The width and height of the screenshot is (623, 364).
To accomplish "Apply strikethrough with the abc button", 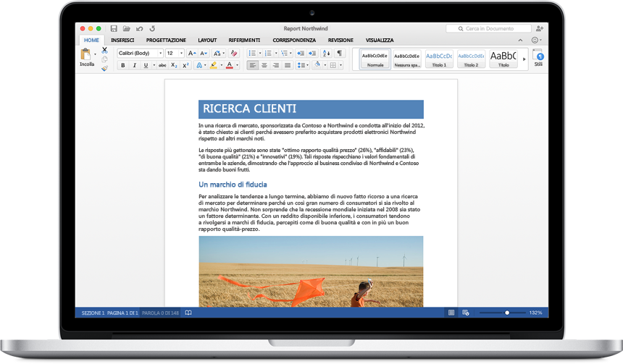I will click(x=162, y=66).
